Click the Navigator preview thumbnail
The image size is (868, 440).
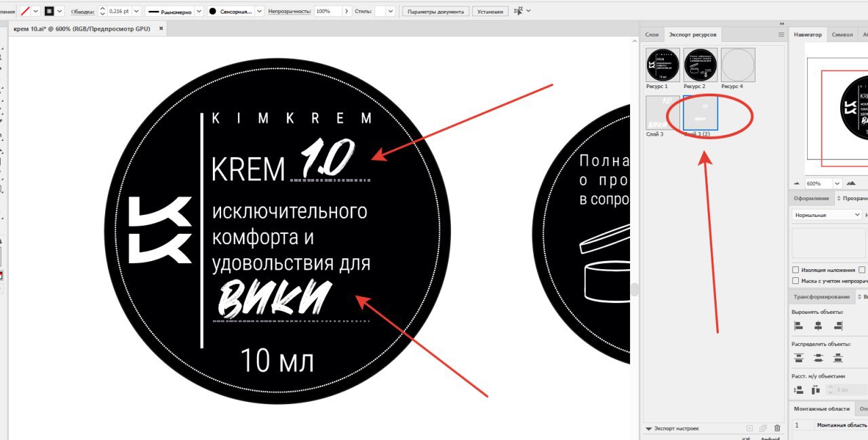coord(836,108)
